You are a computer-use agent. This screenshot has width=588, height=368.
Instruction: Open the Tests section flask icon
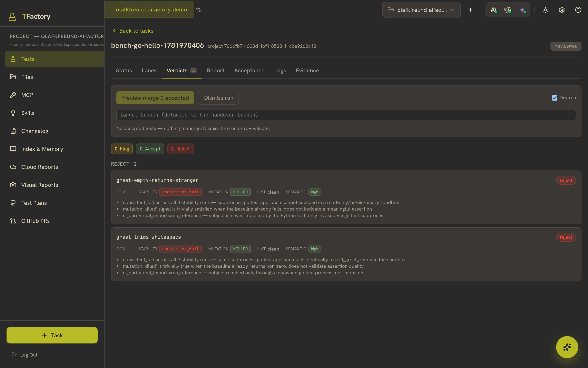click(13, 59)
